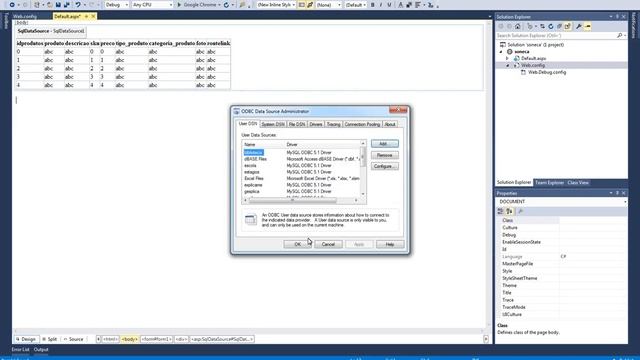Click the Properties wrench icon in Solution Explorer

click(x=579, y=26)
